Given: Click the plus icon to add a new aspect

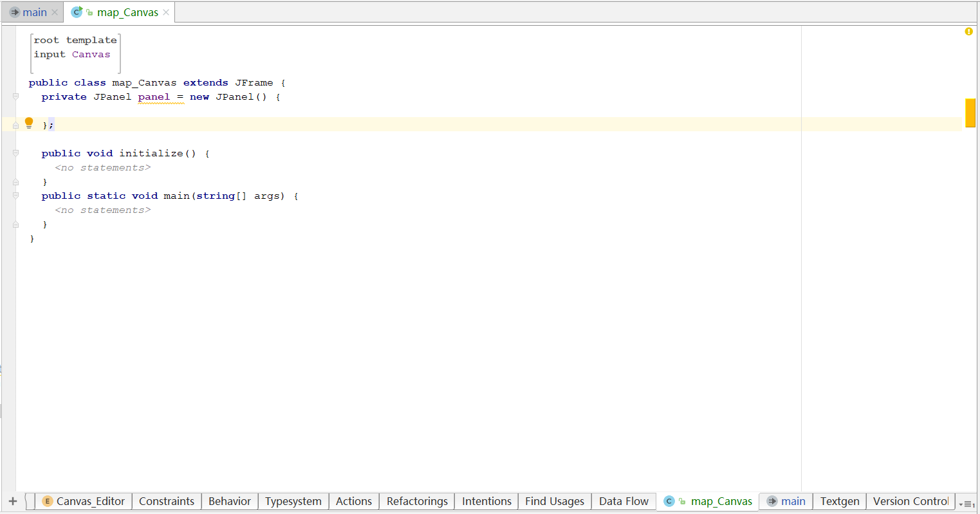Looking at the screenshot, I should [12, 501].
